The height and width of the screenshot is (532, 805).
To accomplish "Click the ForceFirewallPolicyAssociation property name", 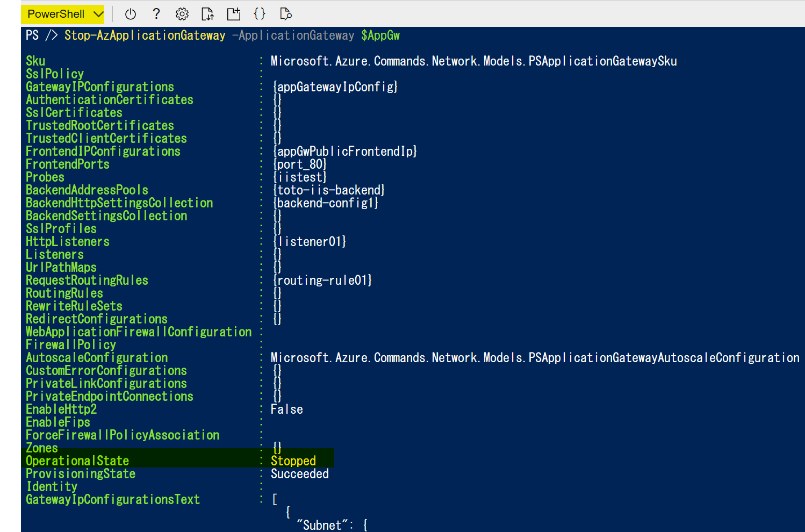I will tap(123, 435).
